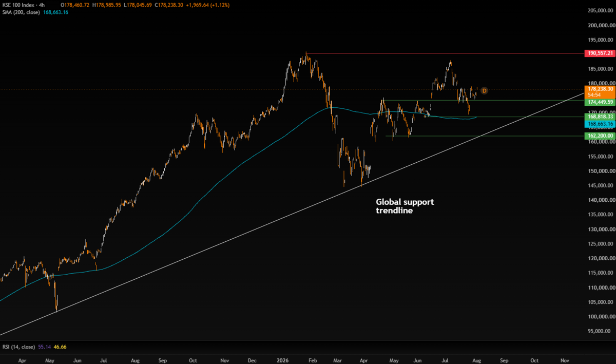Click the RSI (14, close) legend label

pyautogui.click(x=18, y=348)
